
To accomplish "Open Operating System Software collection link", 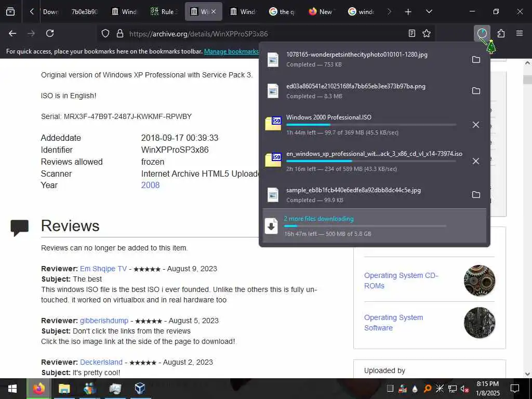I will [x=394, y=323].
